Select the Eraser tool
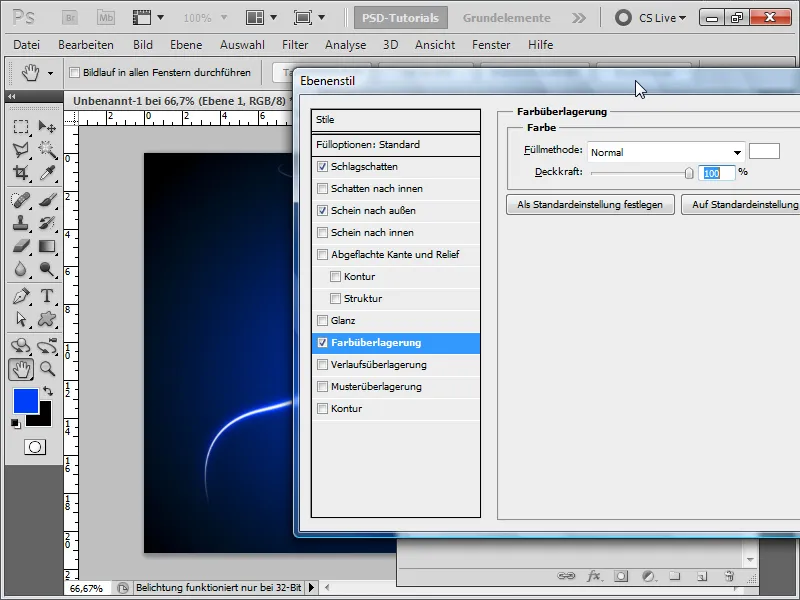The height and width of the screenshot is (600, 800). tap(21, 246)
